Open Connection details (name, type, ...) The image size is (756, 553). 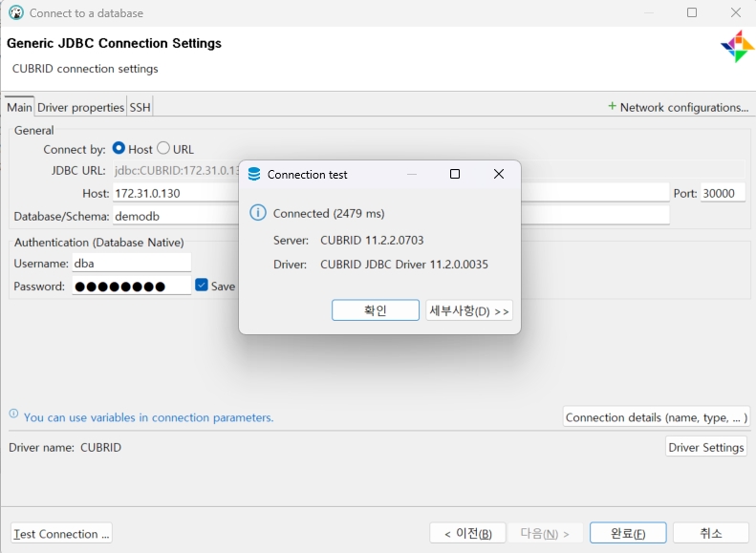tap(657, 417)
